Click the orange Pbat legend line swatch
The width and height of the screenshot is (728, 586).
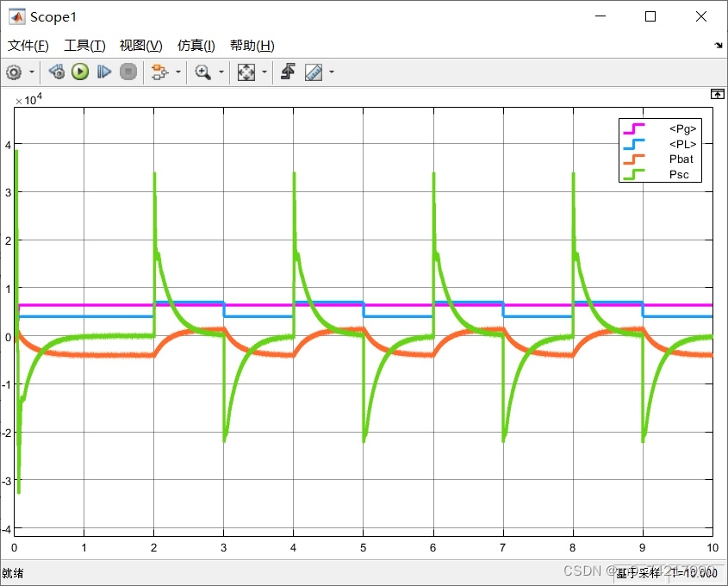(634, 159)
